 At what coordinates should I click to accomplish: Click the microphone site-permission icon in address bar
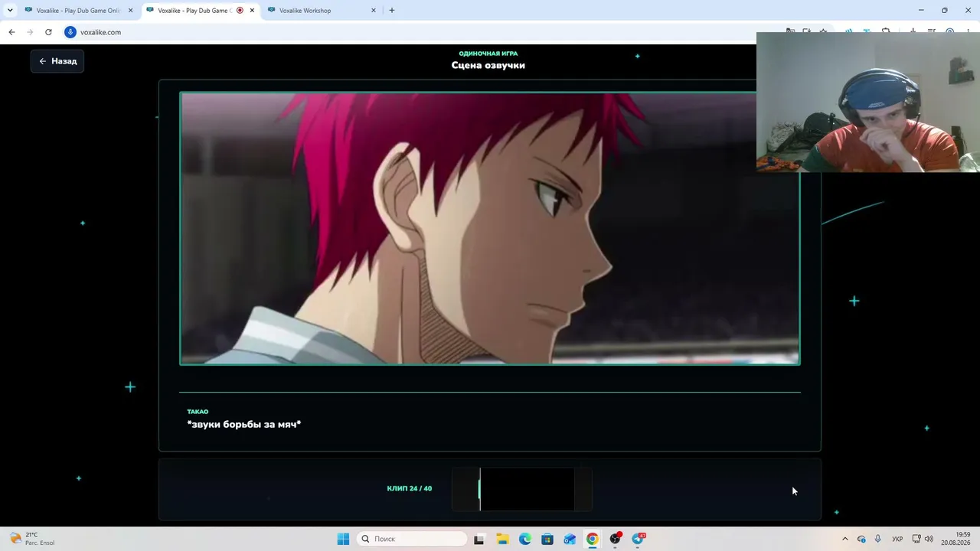[x=70, y=32]
